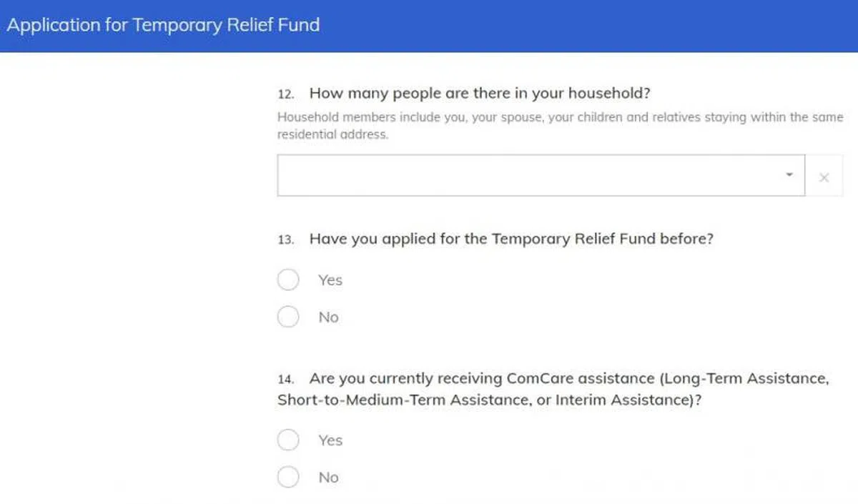Click the question number 13 label

(x=285, y=239)
